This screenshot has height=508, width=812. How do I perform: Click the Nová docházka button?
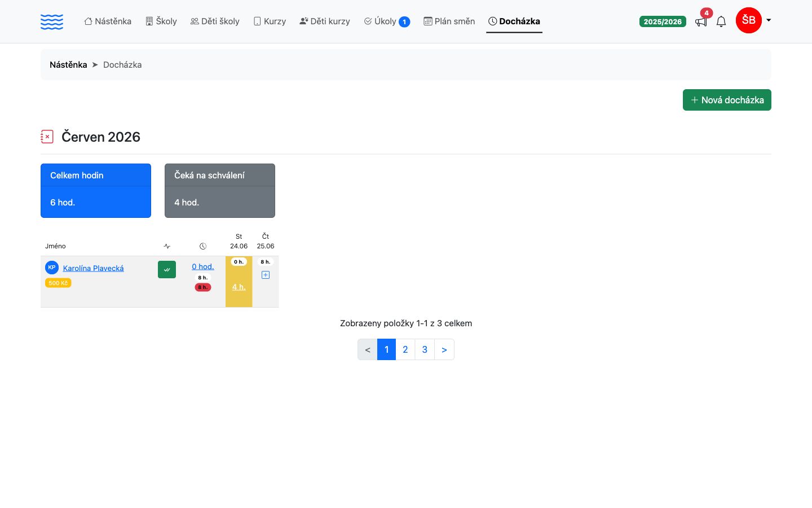(x=727, y=100)
